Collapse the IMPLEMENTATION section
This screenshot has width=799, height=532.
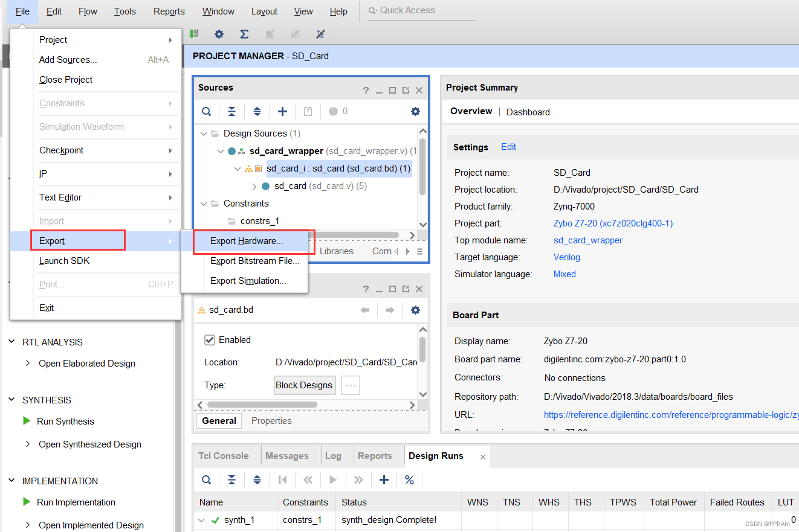(x=11, y=481)
